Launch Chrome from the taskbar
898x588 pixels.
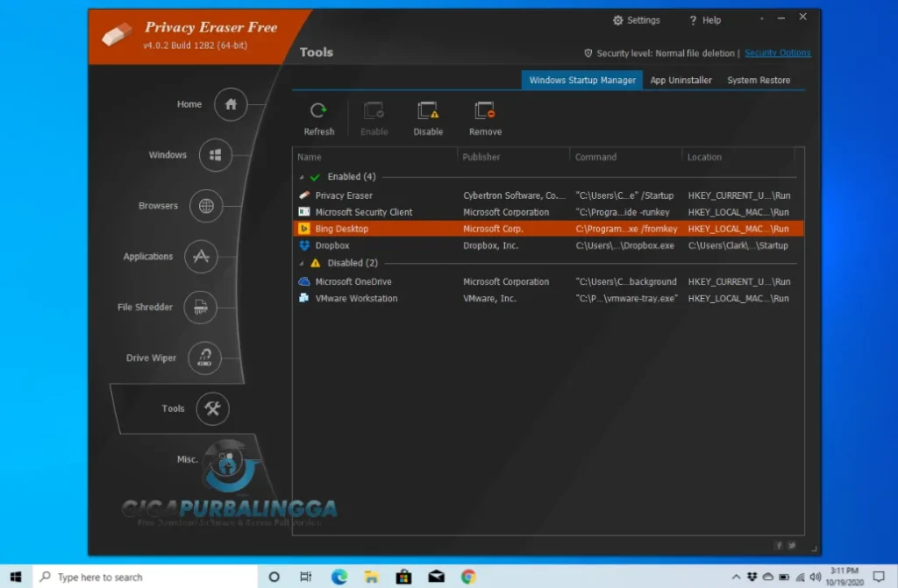[467, 577]
